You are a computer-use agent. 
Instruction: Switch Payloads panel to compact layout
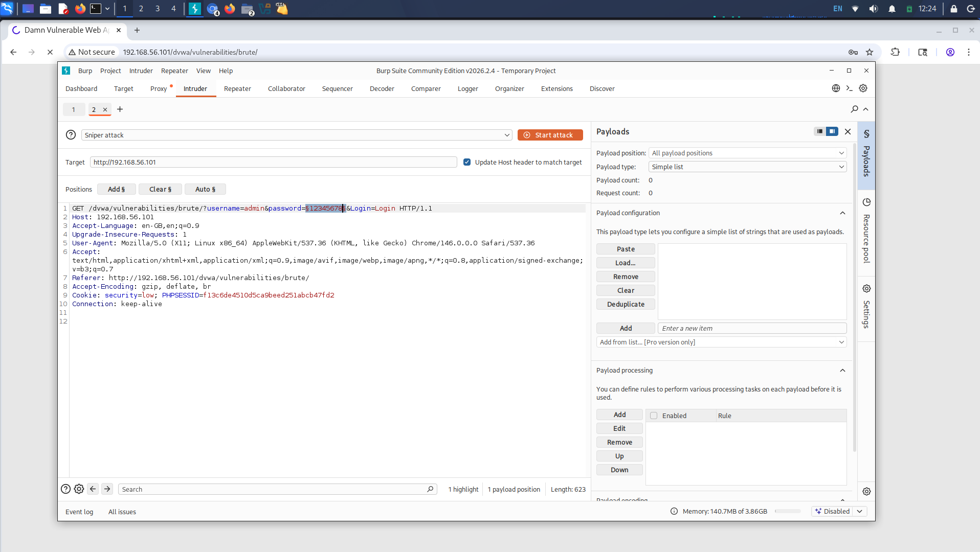pyautogui.click(x=820, y=131)
